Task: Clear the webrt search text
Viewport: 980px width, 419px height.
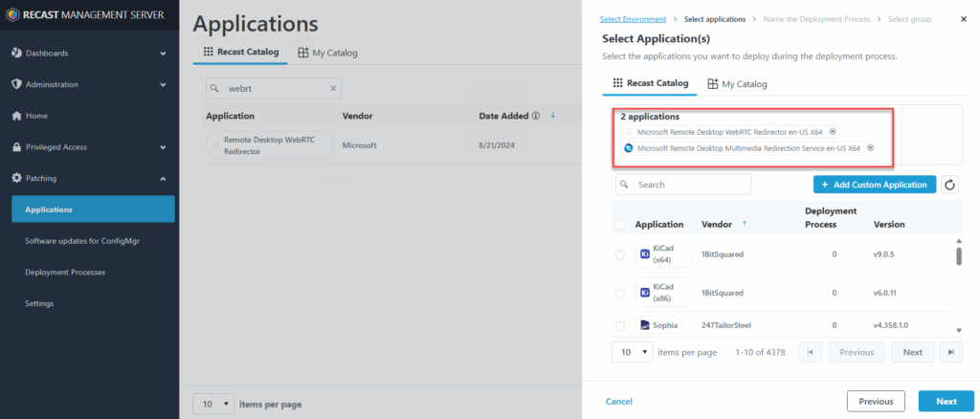Action: click(x=334, y=88)
